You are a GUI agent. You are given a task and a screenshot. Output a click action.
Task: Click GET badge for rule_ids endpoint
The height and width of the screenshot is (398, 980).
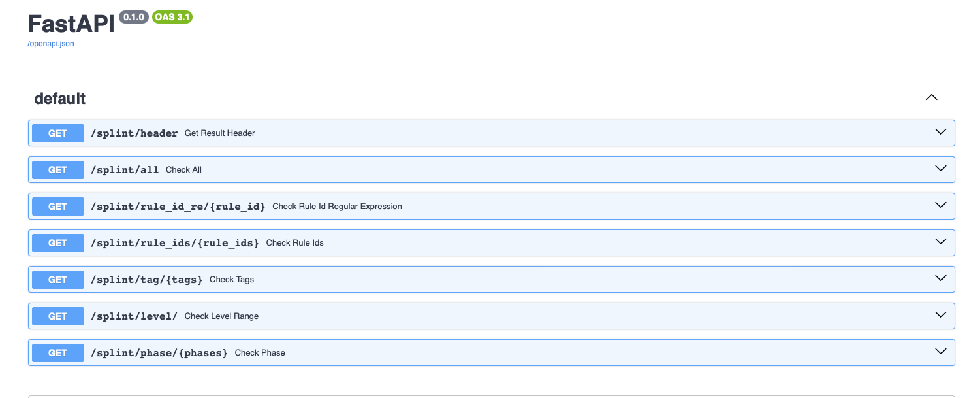coord(58,243)
